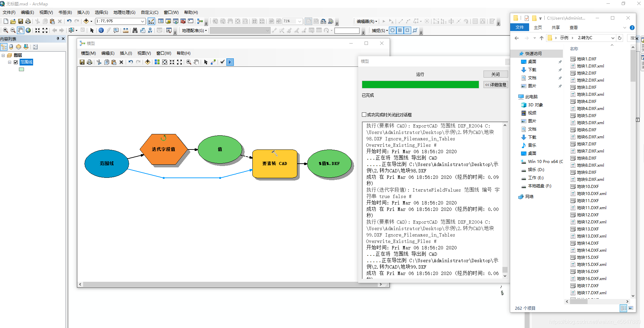This screenshot has width=644, height=328.
Task: Click the green run progress bar
Action: pyautogui.click(x=420, y=85)
